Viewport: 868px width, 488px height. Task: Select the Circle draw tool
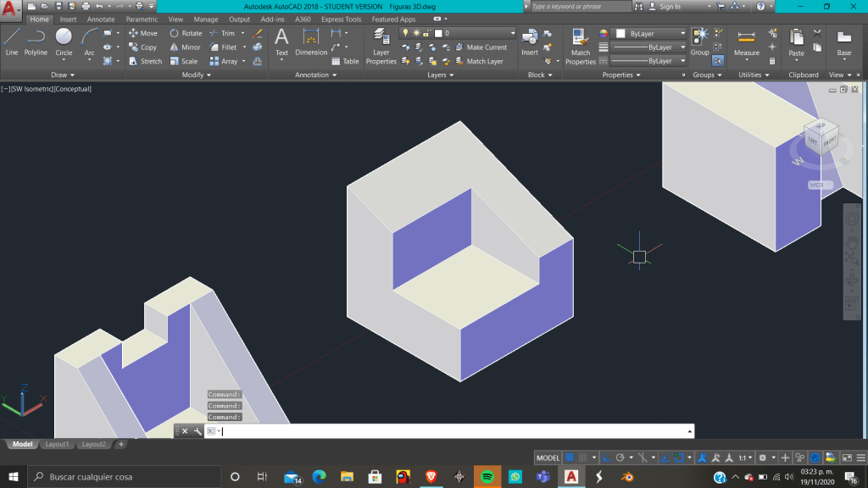pos(64,41)
